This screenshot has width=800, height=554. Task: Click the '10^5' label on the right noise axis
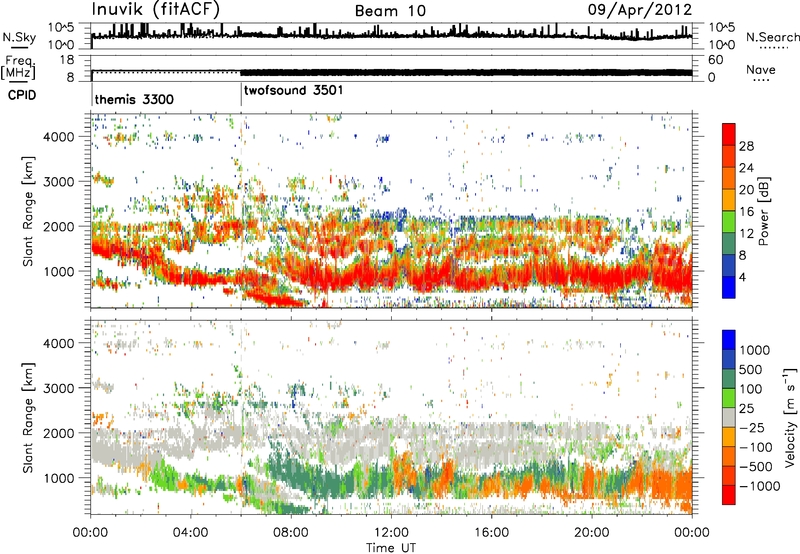click(721, 27)
